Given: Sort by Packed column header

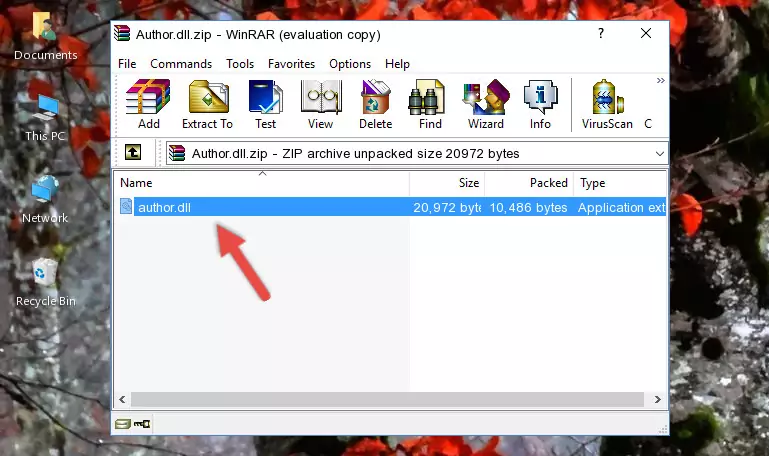Looking at the screenshot, I should click(x=529, y=183).
